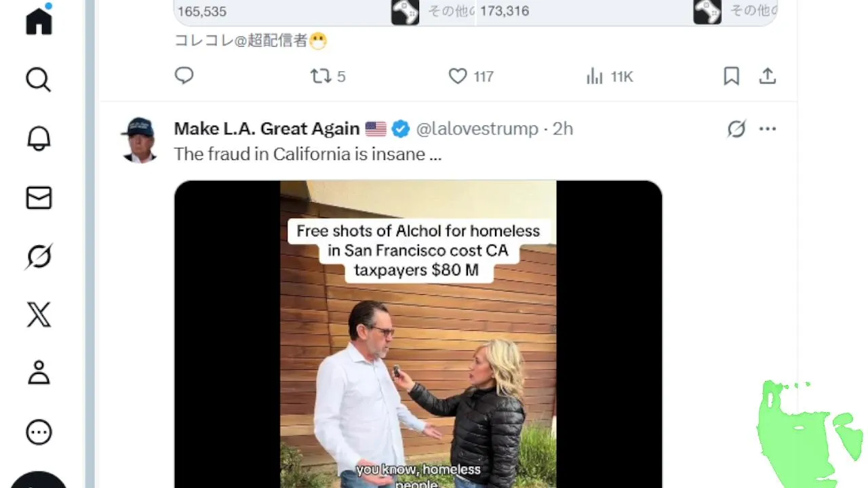
Task: Reply to the コレコレ post
Action: click(184, 76)
